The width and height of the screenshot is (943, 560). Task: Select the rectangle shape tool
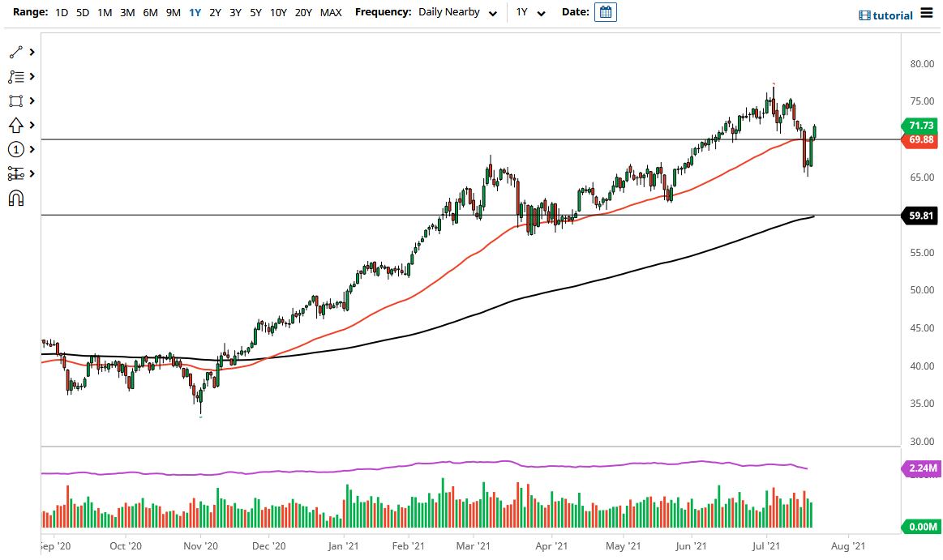click(15, 101)
